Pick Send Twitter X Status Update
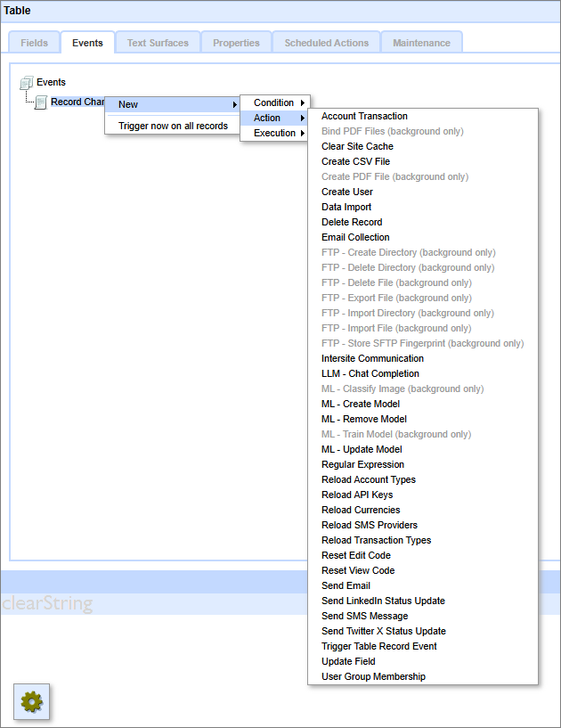This screenshot has height=728, width=561. pos(383,631)
